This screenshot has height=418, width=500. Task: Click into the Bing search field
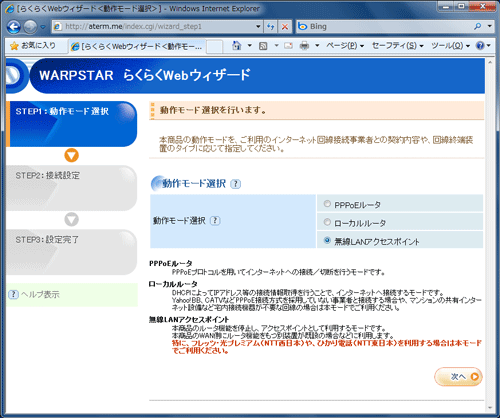click(x=383, y=26)
